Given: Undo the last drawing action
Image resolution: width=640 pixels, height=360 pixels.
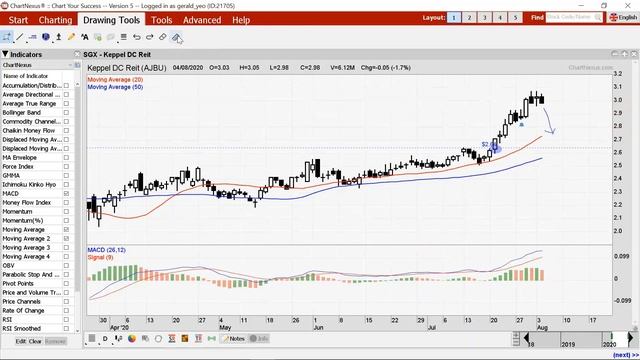Looking at the screenshot, I should click(137, 37).
